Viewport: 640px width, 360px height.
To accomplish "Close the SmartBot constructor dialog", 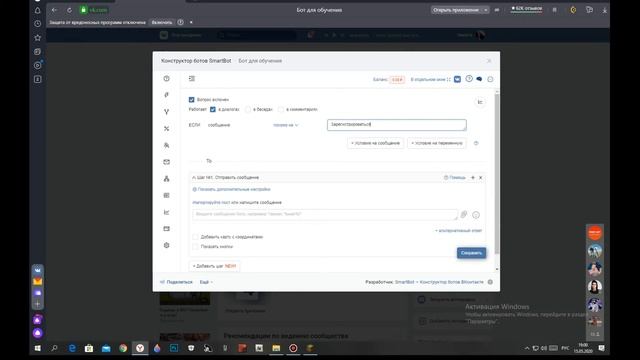I will pyautogui.click(x=489, y=61).
